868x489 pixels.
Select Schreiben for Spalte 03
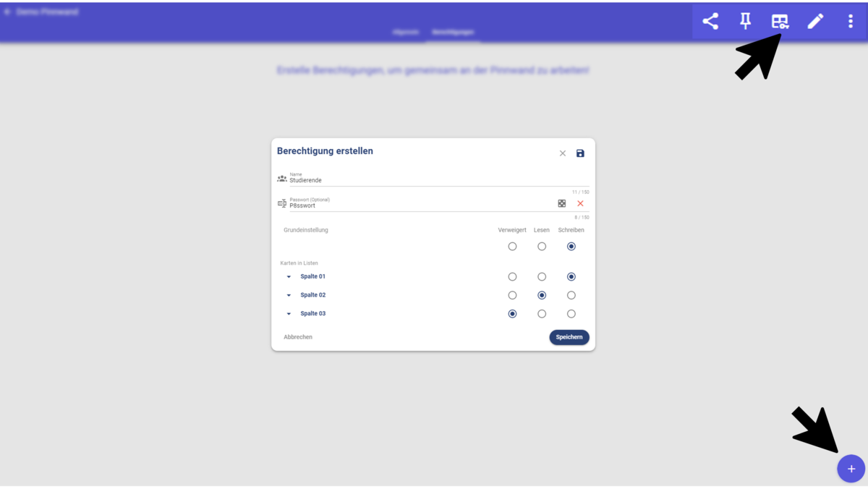[x=571, y=314]
